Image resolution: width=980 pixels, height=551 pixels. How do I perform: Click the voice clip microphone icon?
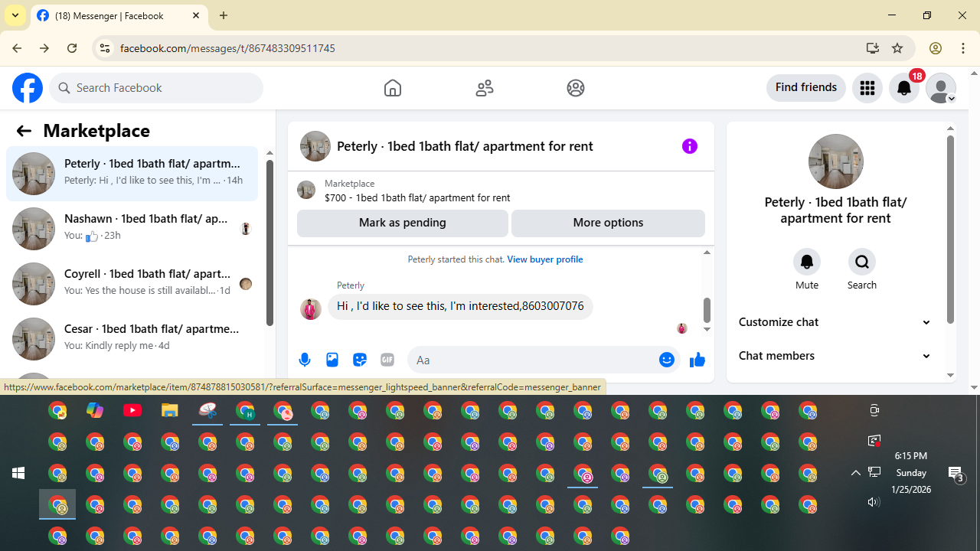[305, 360]
